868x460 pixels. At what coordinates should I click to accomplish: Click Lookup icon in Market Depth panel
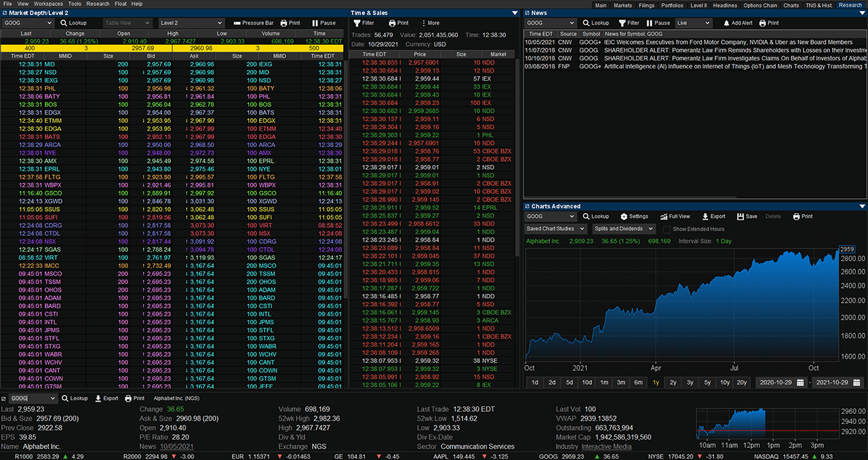[73, 22]
